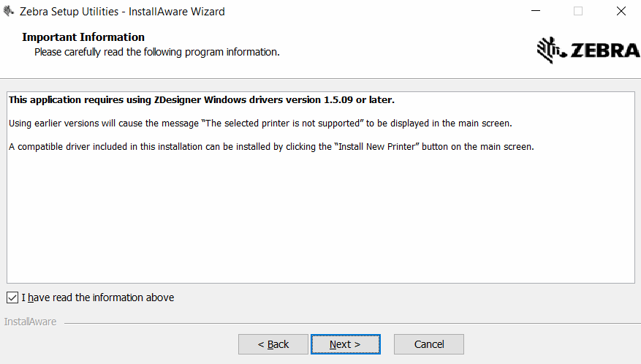Screen dimensions: 641x364
Task: Go back with the Back button
Action: 273,344
